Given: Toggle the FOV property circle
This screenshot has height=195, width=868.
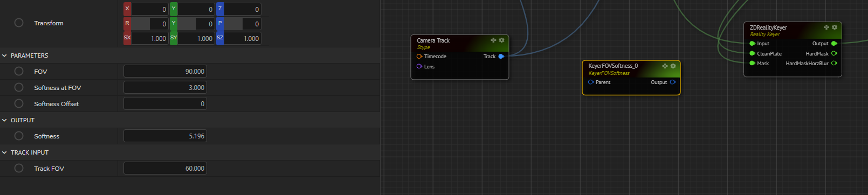Looking at the screenshot, I should [19, 71].
